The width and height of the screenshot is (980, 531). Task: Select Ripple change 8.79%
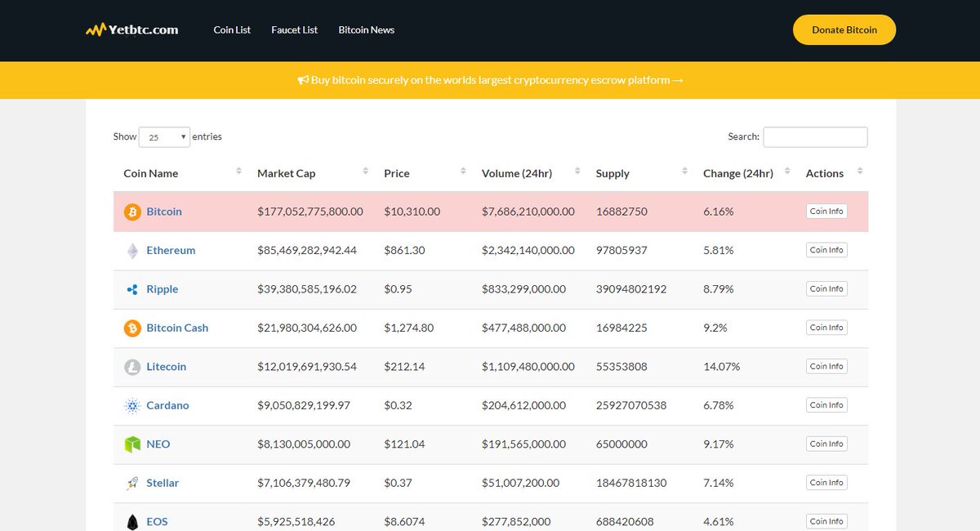[719, 289]
